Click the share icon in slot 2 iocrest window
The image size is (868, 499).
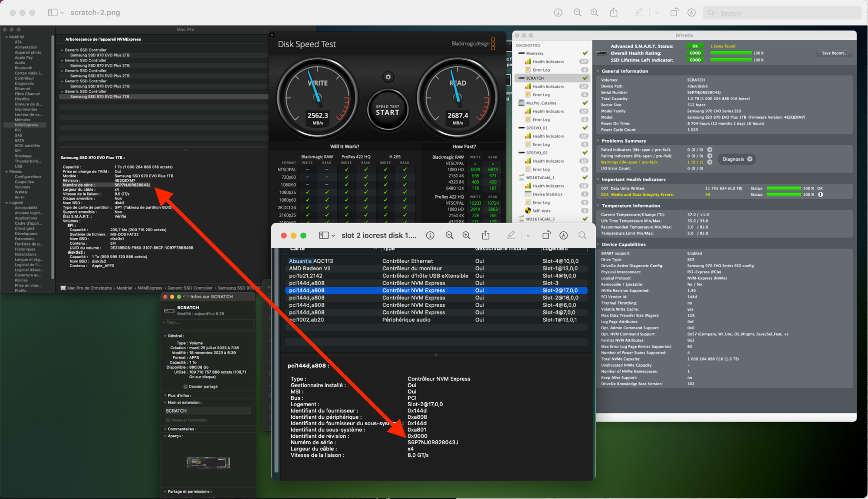[x=486, y=235]
